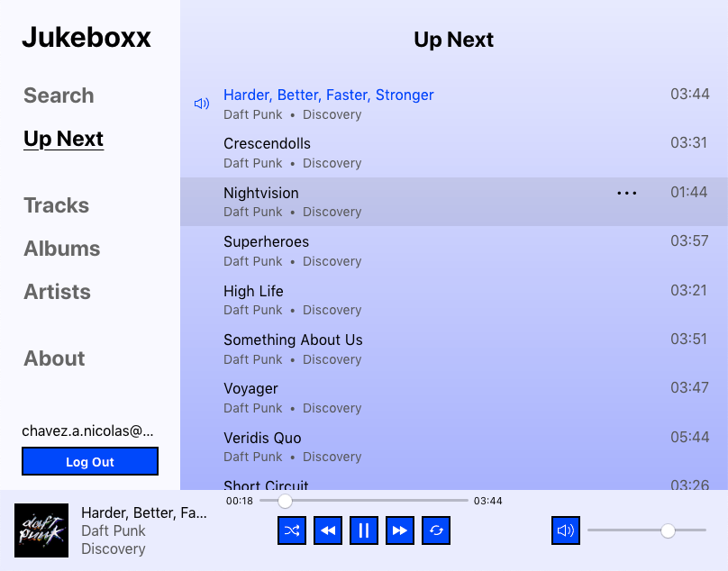Image resolution: width=728 pixels, height=571 pixels.
Task: Select the Veridis Quo track
Action: tap(262, 438)
